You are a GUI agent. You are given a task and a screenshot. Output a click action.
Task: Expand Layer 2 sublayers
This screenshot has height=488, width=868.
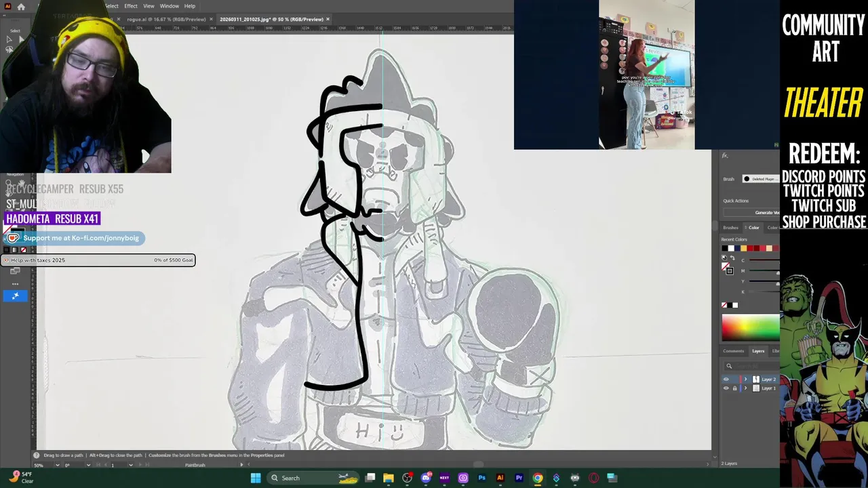click(745, 380)
